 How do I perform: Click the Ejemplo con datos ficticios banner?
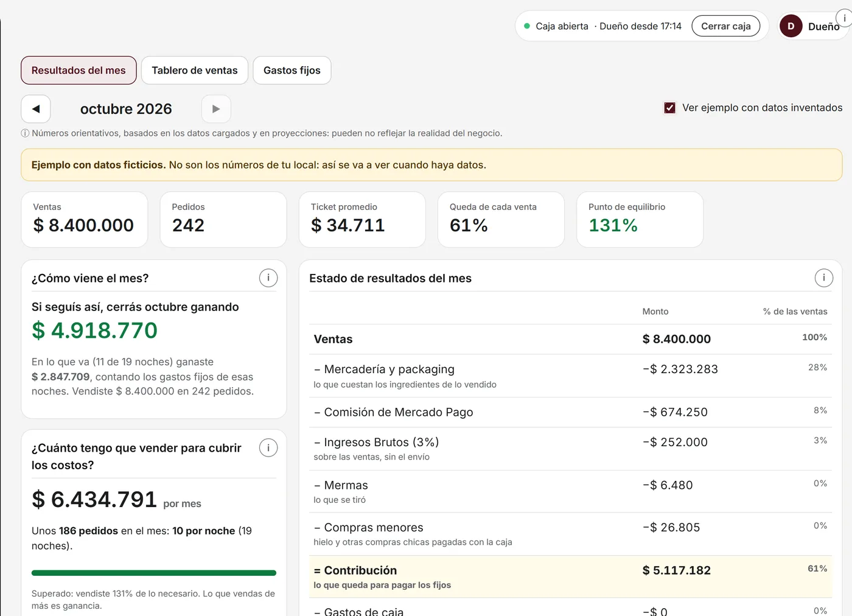pos(431,165)
